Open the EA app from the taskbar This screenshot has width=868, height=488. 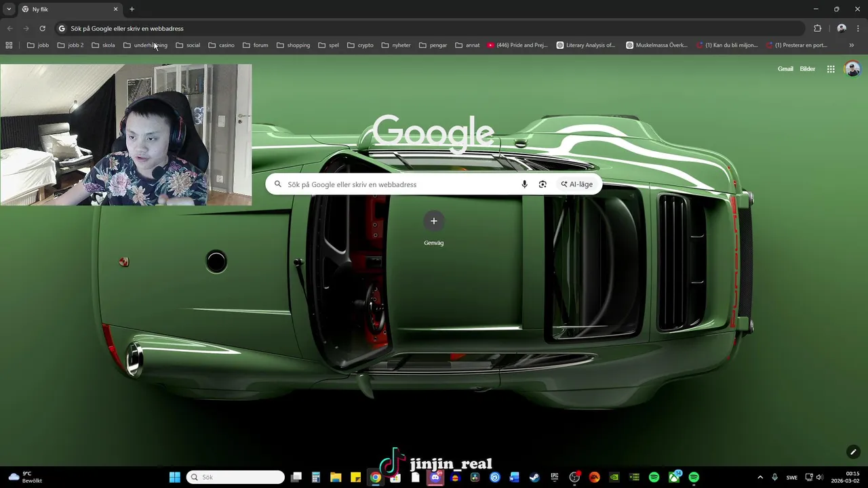[594, 477]
